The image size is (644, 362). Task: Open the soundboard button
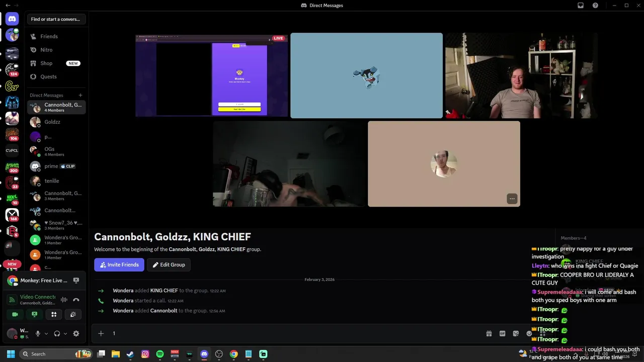pyautogui.click(x=73, y=314)
